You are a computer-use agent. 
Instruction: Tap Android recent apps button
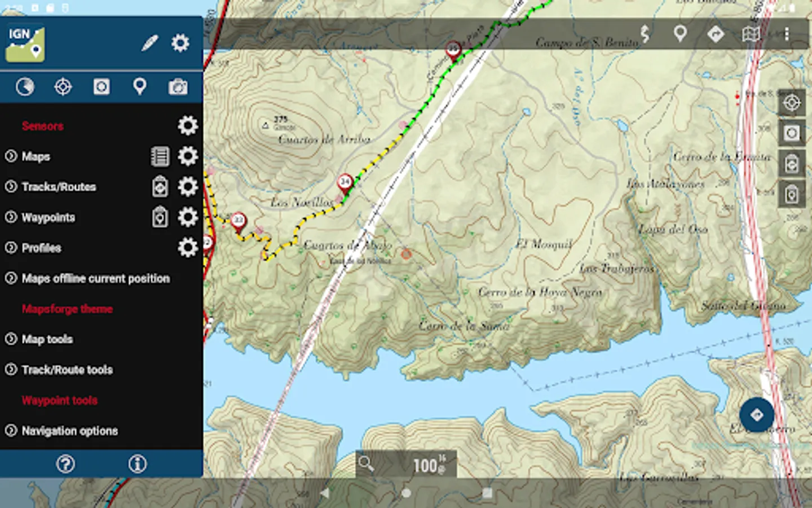487,493
